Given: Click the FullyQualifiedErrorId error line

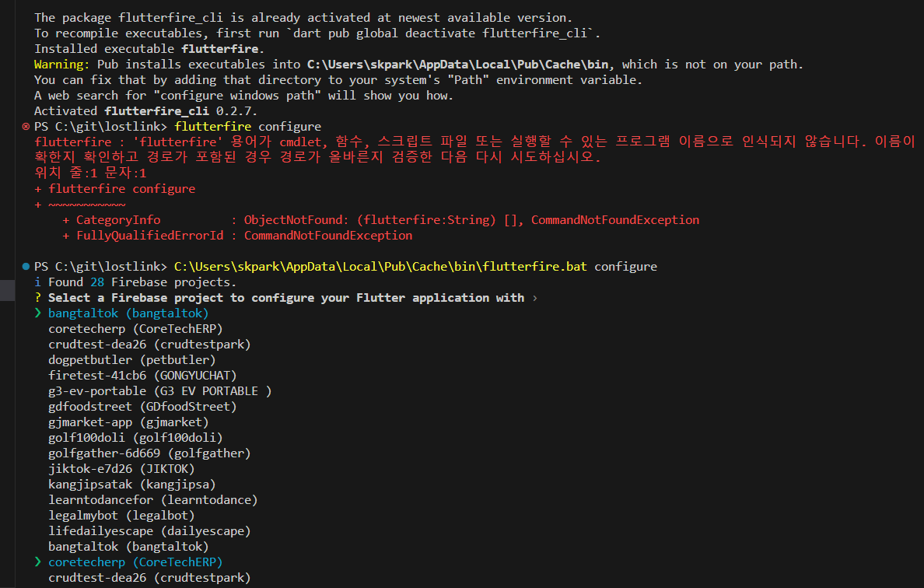Looking at the screenshot, I should [237, 236].
